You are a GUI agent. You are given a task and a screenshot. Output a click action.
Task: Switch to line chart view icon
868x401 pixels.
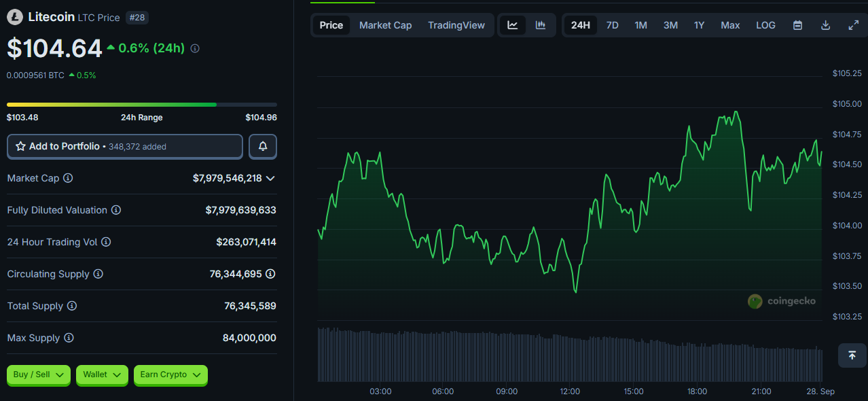tap(513, 25)
